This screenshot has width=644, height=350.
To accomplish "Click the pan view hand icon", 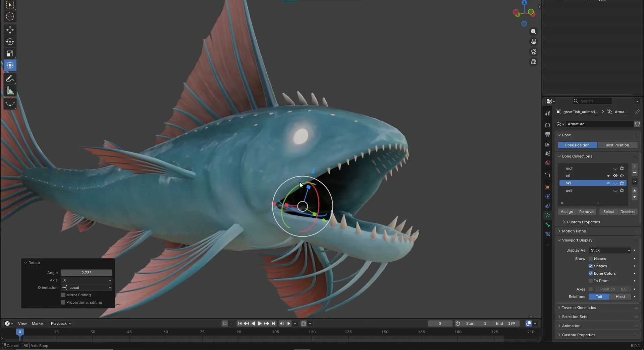I will 533,42.
